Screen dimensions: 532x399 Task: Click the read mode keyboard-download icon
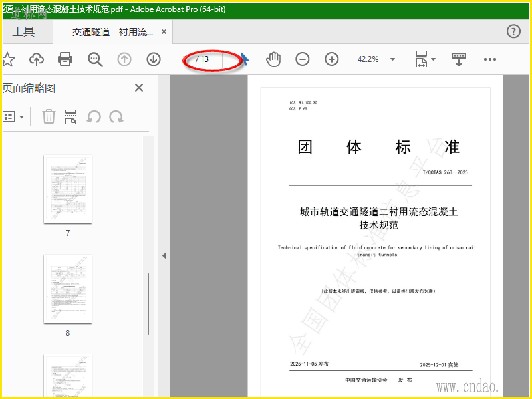[x=458, y=59]
